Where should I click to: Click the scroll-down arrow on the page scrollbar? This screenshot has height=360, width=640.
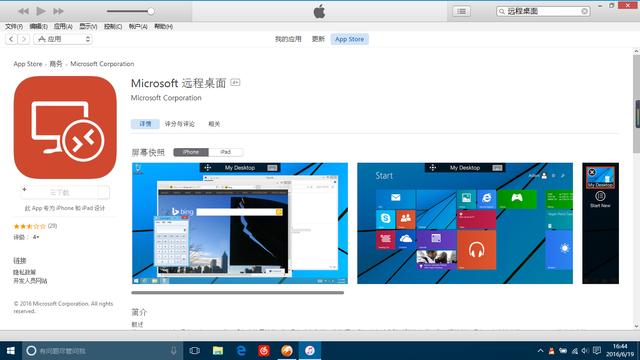pyautogui.click(x=636, y=326)
